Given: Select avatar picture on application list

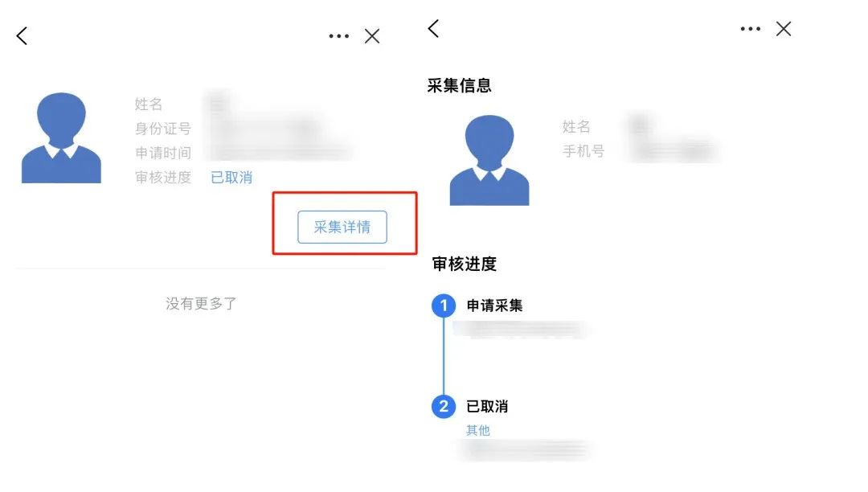Looking at the screenshot, I should (61, 137).
